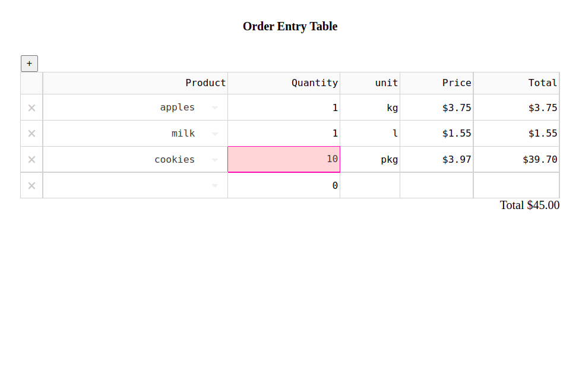The height and width of the screenshot is (392, 579).
Task: Open the cookies product dropdown arrow
Action: pyautogui.click(x=215, y=160)
